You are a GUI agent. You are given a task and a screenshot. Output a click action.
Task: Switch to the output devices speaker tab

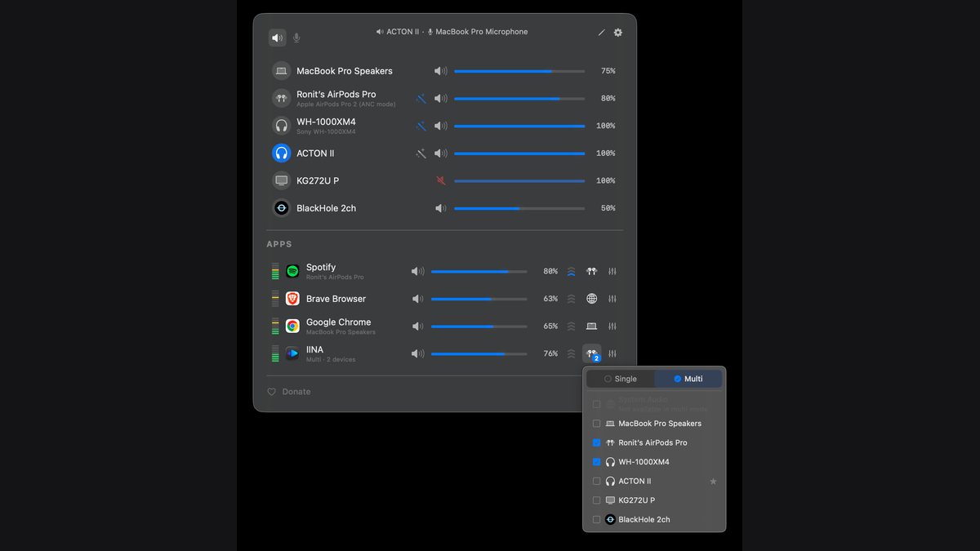(x=278, y=38)
